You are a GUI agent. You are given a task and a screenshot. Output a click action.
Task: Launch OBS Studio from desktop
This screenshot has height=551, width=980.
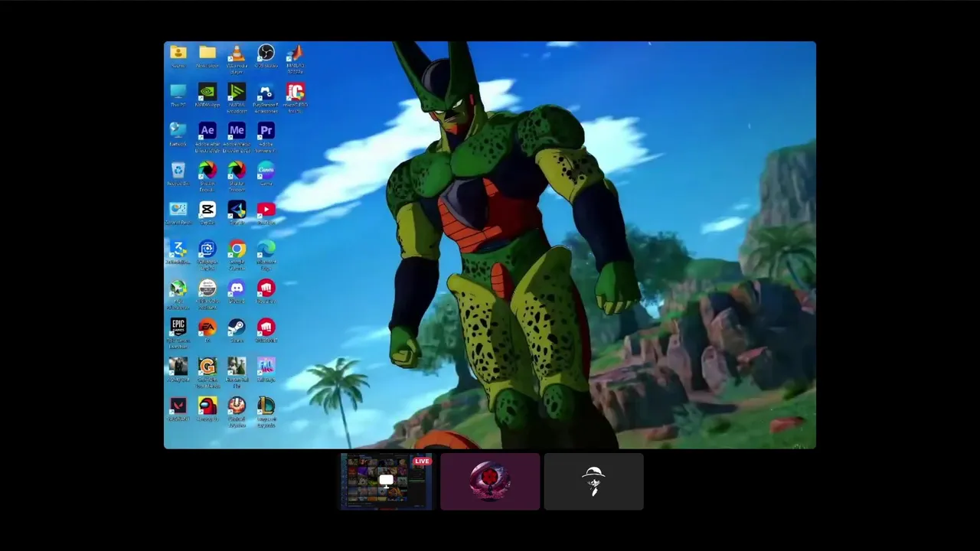[x=266, y=55]
